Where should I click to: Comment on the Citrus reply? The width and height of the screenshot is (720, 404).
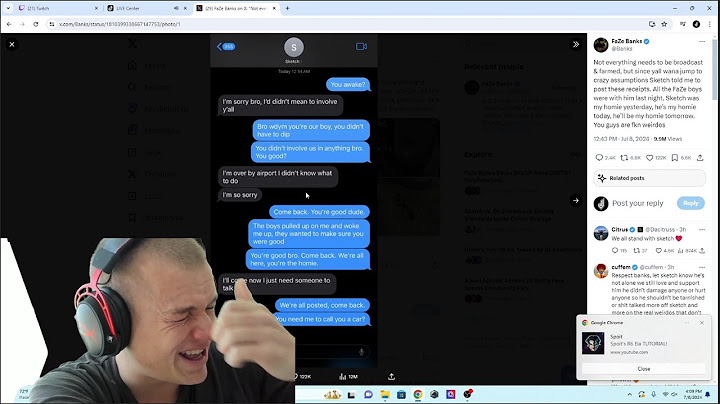click(615, 250)
